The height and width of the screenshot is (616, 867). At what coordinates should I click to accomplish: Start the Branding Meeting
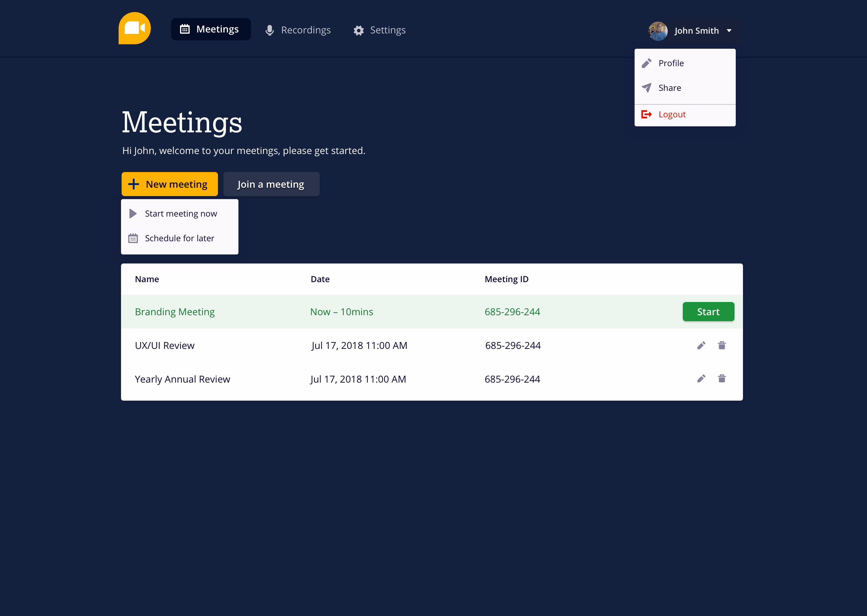(708, 311)
